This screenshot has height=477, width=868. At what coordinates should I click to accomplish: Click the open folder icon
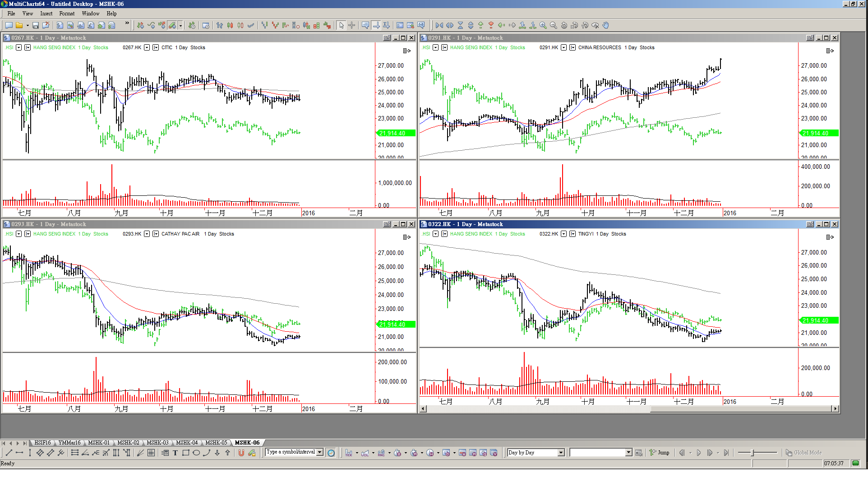click(19, 25)
